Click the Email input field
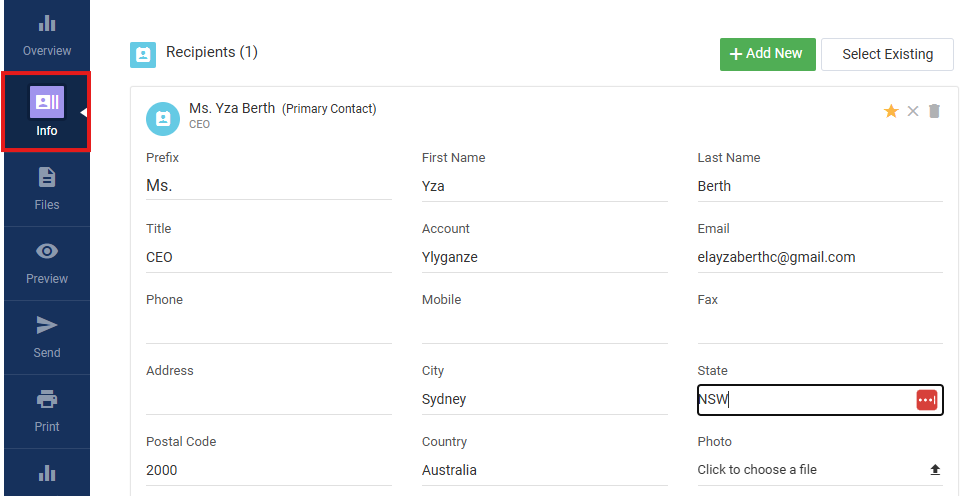Viewport: 967px width, 496px height. [820, 257]
